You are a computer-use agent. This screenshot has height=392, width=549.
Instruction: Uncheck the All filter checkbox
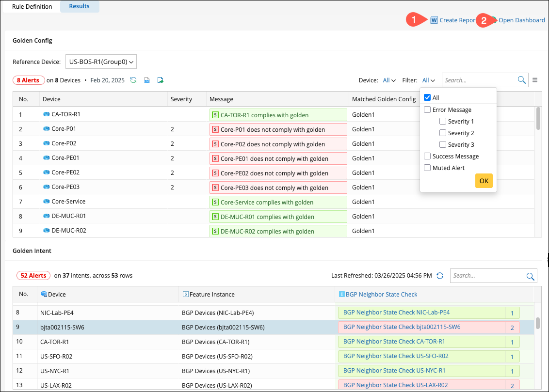pyautogui.click(x=427, y=97)
